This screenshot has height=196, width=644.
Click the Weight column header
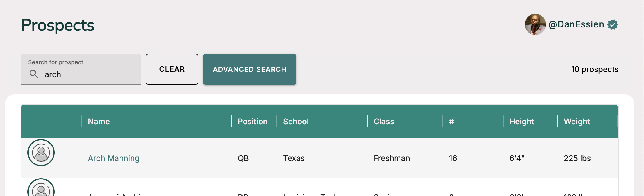pos(577,122)
